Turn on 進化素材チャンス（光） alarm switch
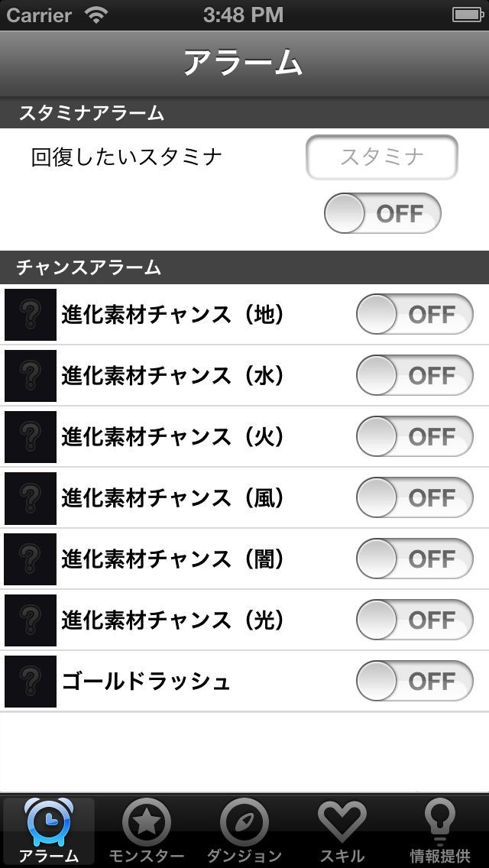This screenshot has height=868, width=489. 415,620
